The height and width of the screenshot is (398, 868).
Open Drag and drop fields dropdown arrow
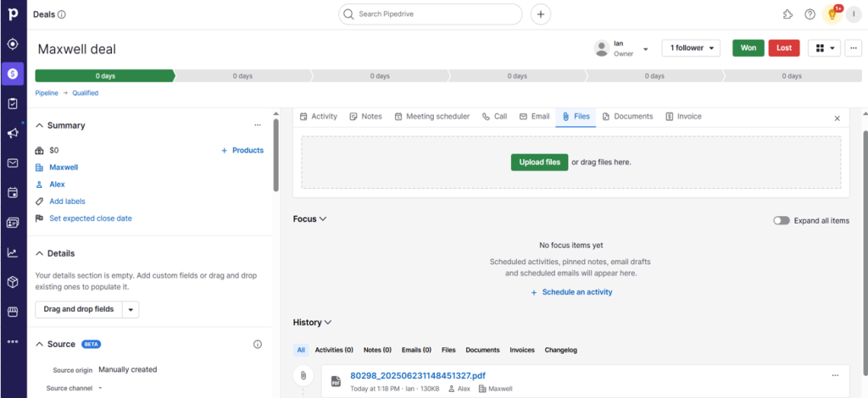[131, 310]
